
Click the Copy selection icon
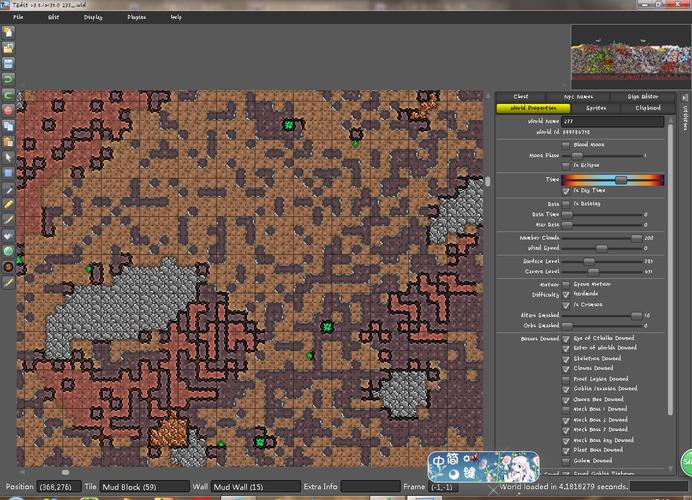click(x=8, y=126)
